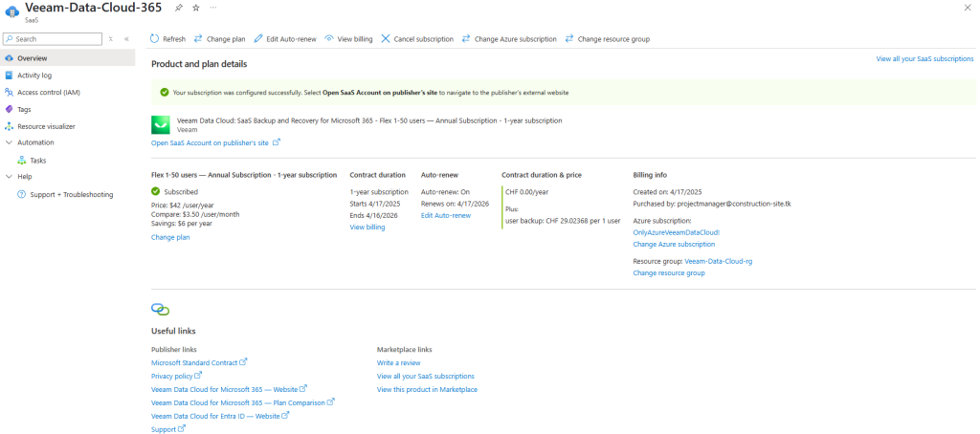Viewport: 980px width, 434px height.
Task: Collapse the Help section
Action: (9, 177)
